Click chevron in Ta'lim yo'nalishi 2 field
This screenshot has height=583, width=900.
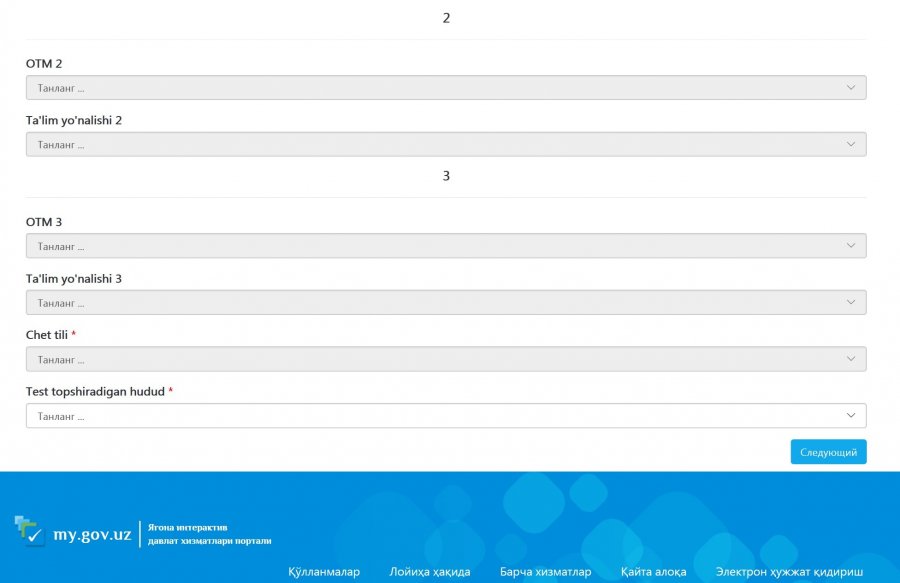pos(851,145)
